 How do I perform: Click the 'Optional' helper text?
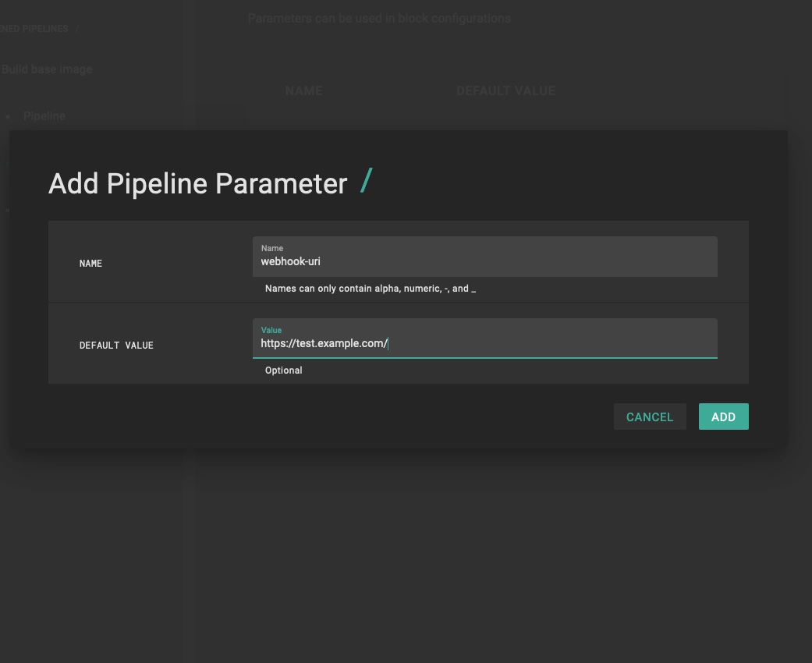[283, 370]
